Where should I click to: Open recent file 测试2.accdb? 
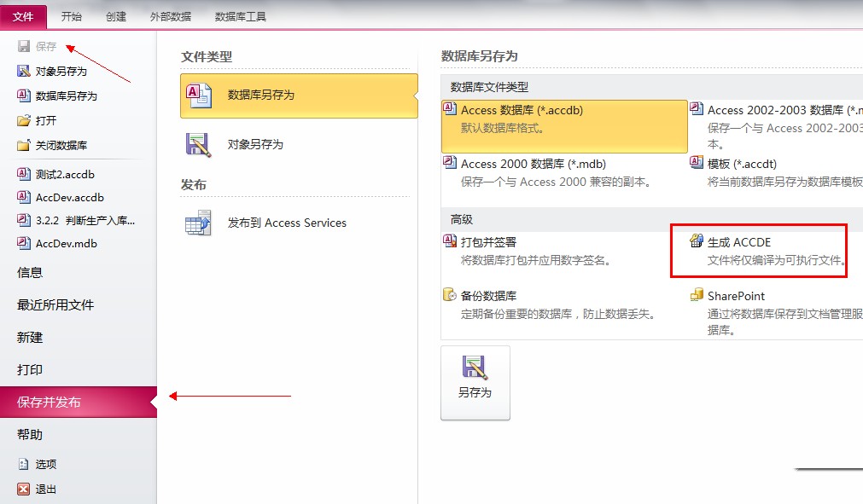[x=65, y=175]
